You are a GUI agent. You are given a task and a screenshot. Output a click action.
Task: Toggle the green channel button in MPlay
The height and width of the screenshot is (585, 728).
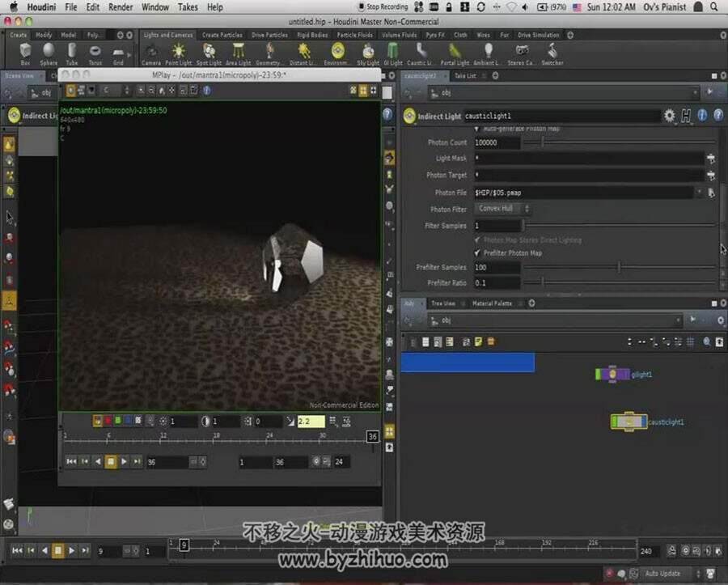click(118, 421)
